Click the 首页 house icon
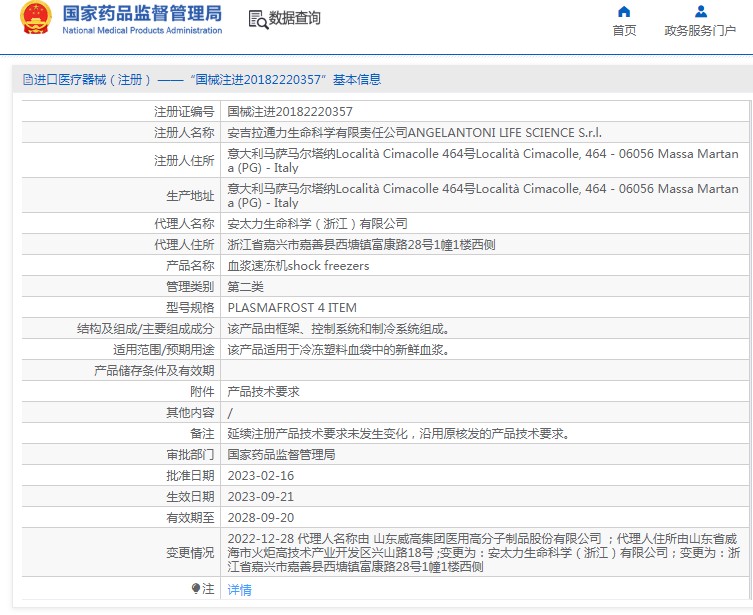Viewport: 753px width, 615px height. (624, 12)
